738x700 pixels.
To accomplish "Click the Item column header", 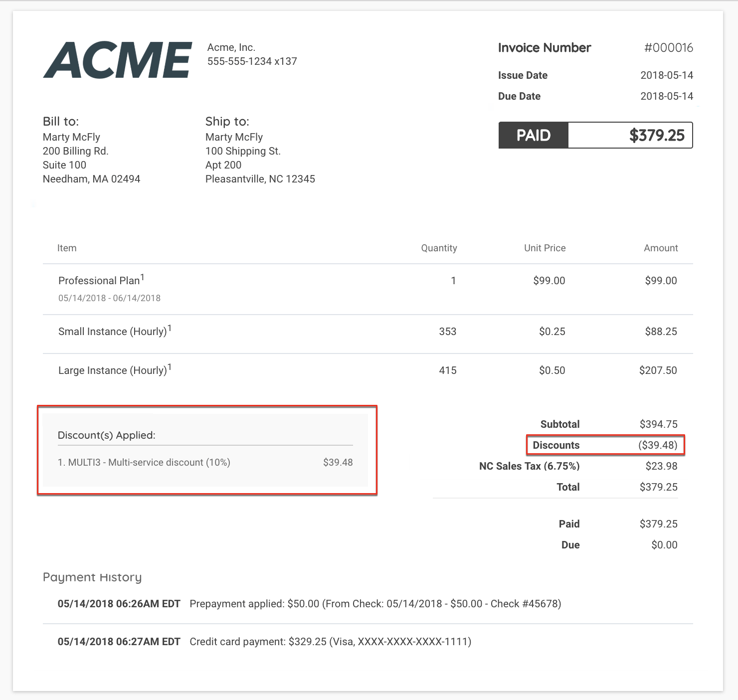I will (x=67, y=248).
